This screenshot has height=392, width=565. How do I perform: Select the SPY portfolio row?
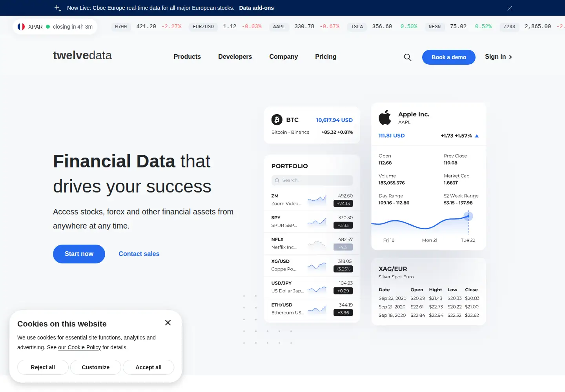tap(312, 221)
